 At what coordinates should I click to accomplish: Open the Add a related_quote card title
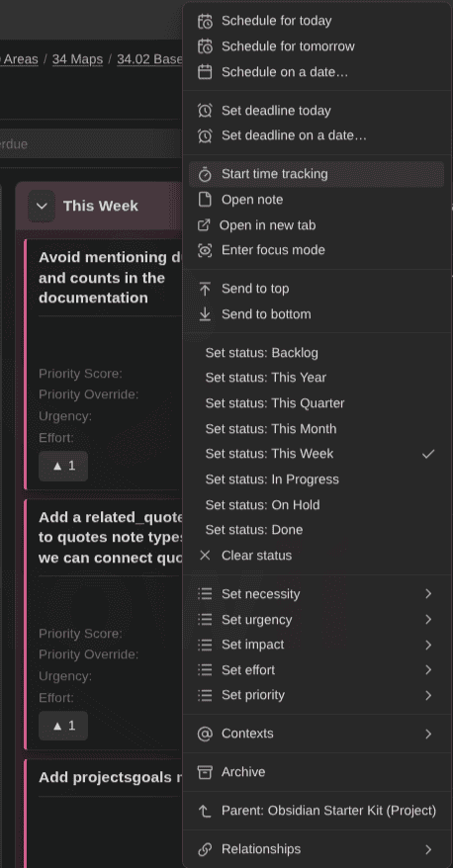pyautogui.click(x=110, y=538)
